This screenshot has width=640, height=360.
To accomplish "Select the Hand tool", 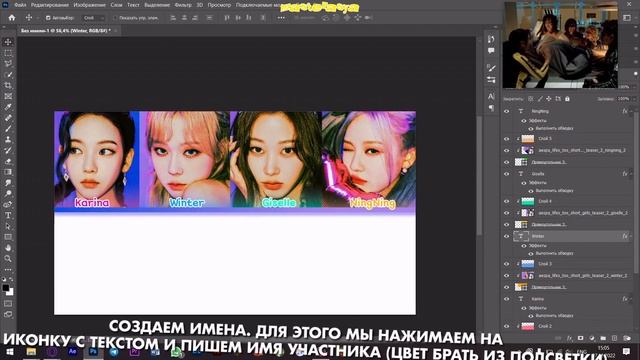I will point(8,248).
